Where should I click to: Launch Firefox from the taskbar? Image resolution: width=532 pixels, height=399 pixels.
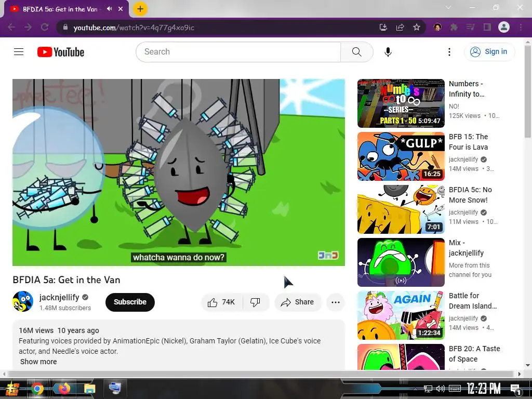63,389
